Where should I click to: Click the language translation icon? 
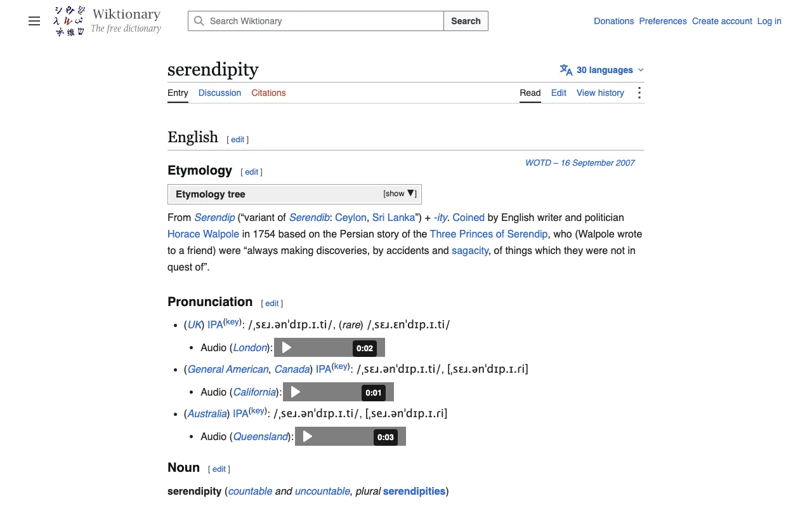click(x=566, y=70)
